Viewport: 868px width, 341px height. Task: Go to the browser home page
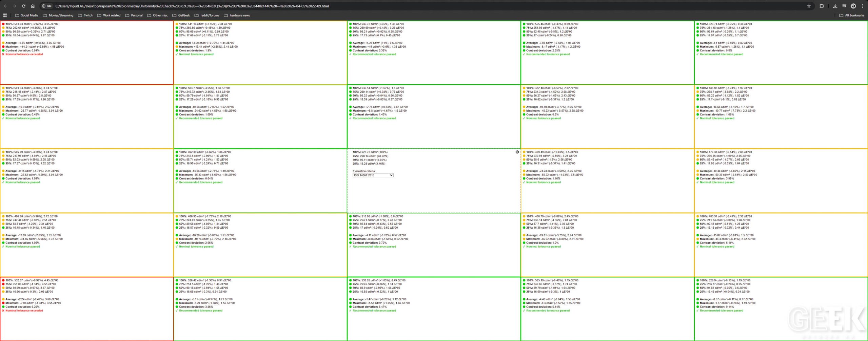(33, 6)
